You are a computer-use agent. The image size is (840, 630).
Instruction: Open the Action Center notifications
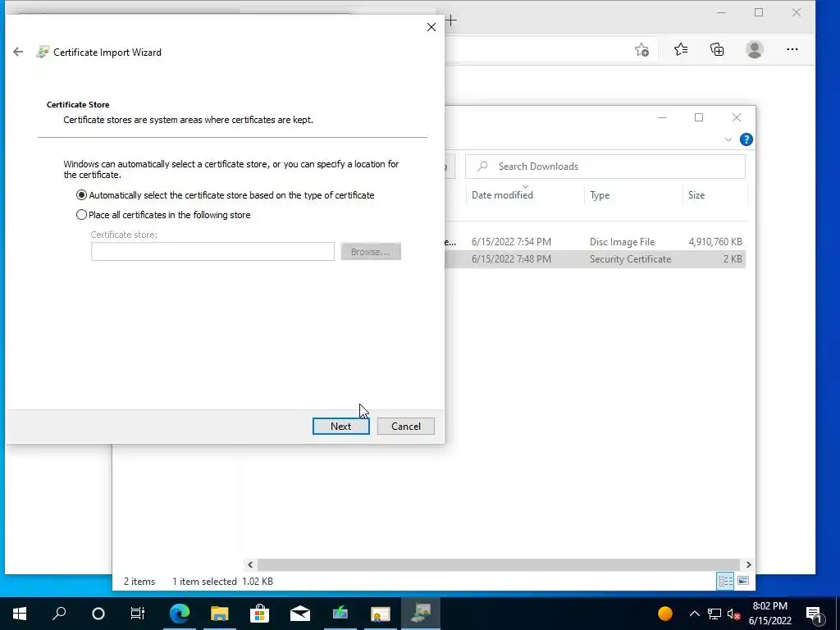[815, 614]
